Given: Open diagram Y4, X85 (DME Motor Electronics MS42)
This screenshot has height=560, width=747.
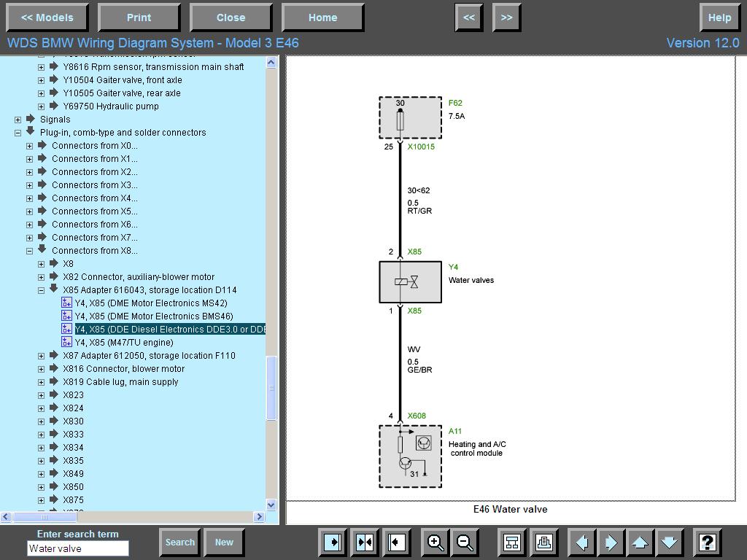Looking at the screenshot, I should click(x=151, y=303).
